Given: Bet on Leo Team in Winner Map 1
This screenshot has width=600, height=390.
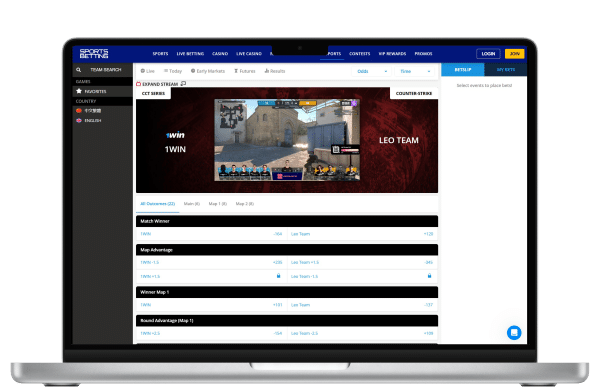Looking at the screenshot, I should pos(362,305).
